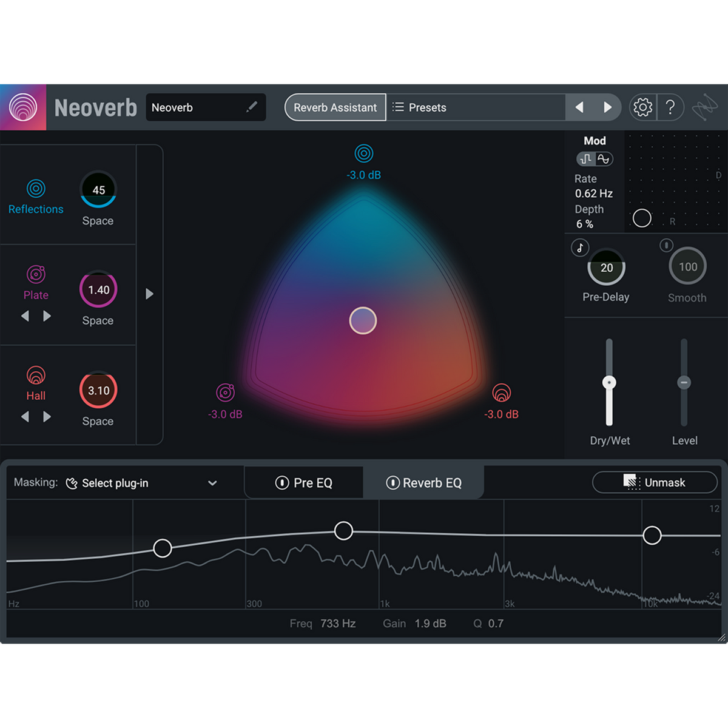Click the Neoverb logo icon
The height and width of the screenshot is (728, 728).
click(23, 107)
